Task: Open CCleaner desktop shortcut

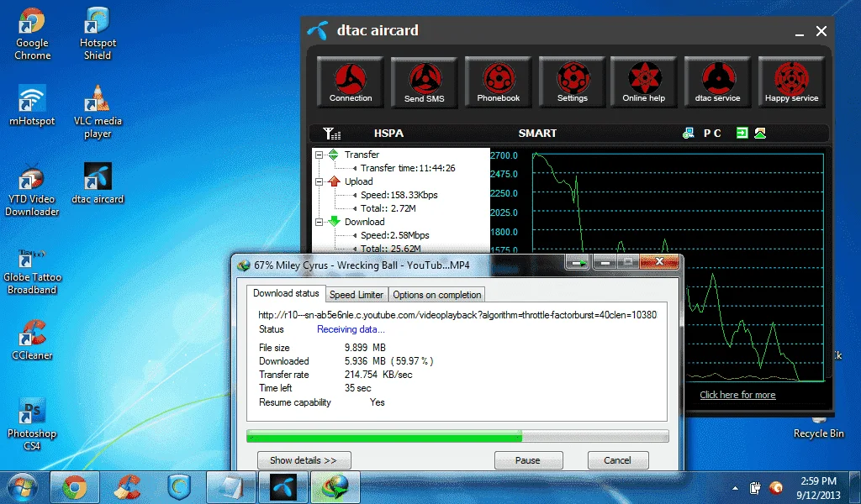Action: [x=32, y=340]
